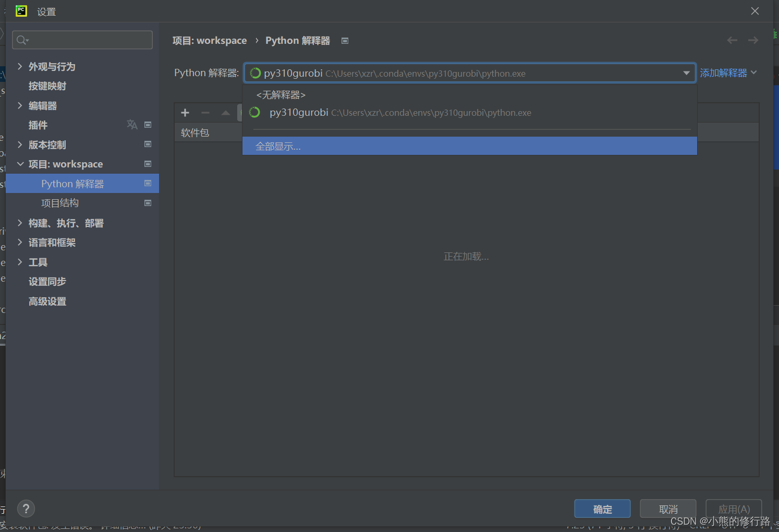Click the upgrade package arrow icon
The height and width of the screenshot is (532, 779).
click(x=225, y=112)
